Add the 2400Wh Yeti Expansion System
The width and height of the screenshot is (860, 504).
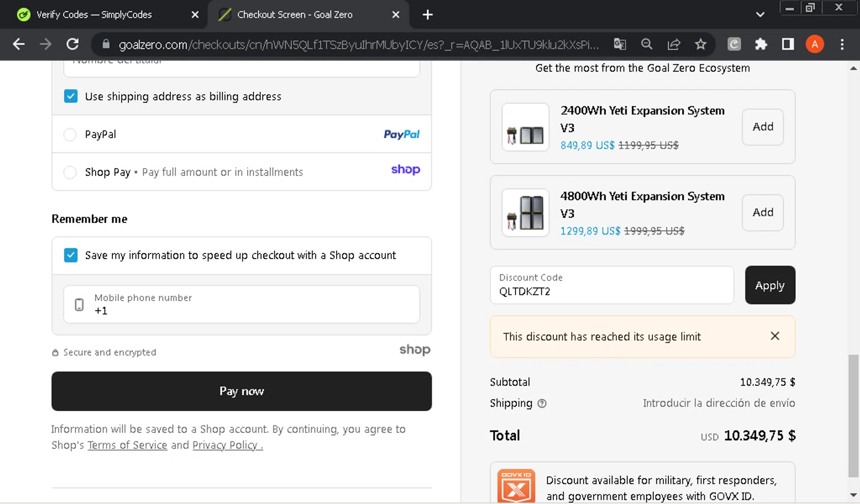[x=763, y=127]
